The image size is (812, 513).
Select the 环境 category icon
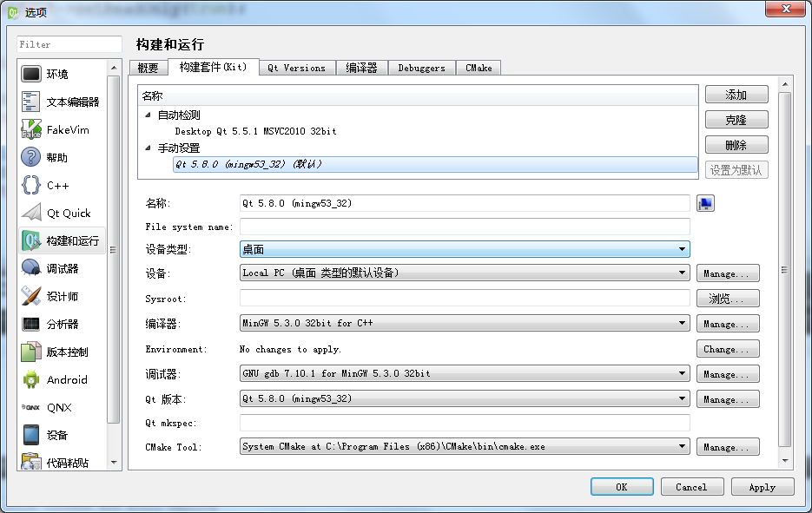[31, 74]
